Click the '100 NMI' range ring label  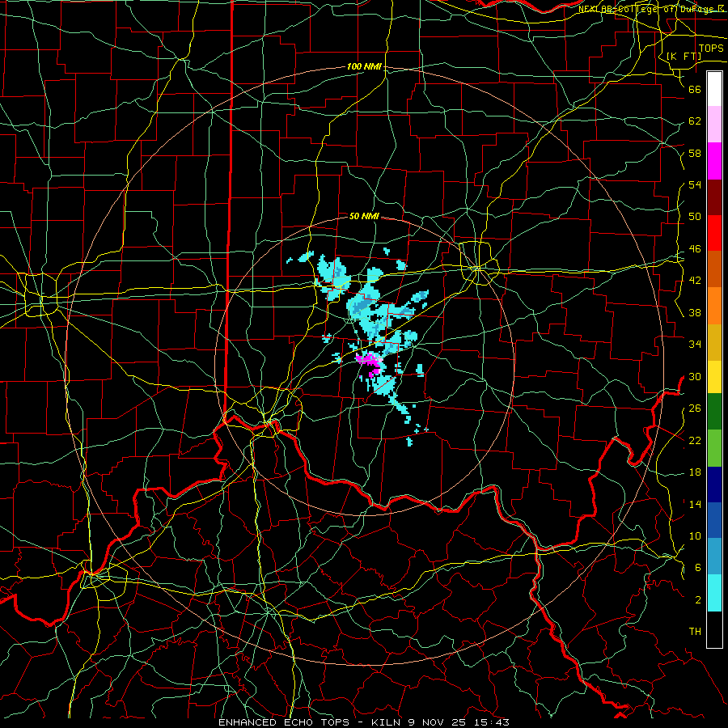(364, 67)
